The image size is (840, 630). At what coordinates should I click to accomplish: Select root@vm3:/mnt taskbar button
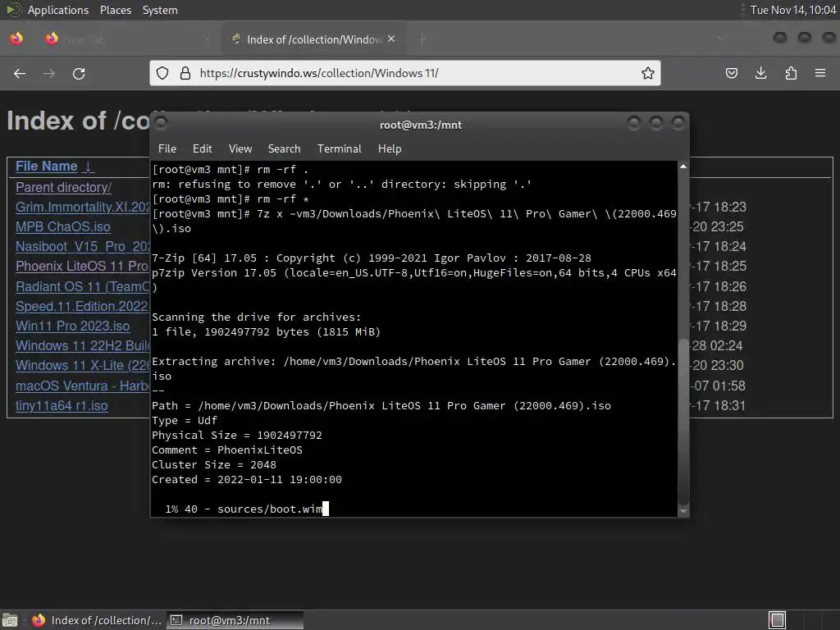[x=235, y=620]
